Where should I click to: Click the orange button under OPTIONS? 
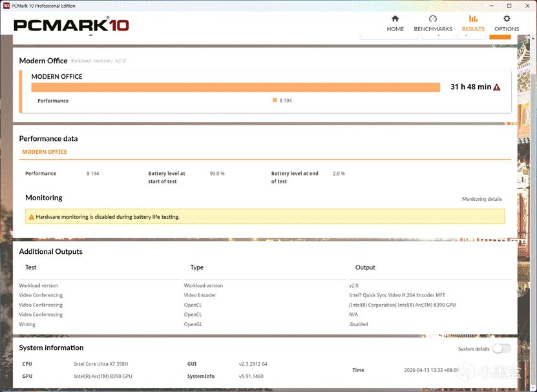(500, 37)
